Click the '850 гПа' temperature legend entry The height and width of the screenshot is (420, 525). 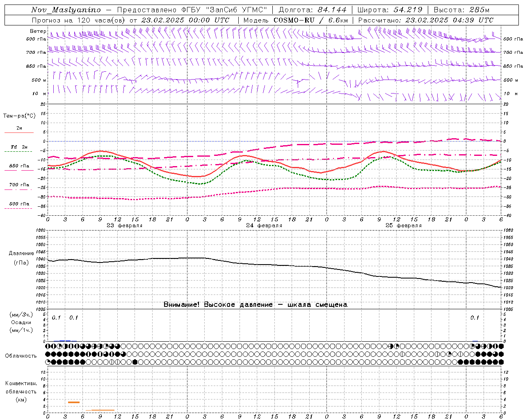19,166
